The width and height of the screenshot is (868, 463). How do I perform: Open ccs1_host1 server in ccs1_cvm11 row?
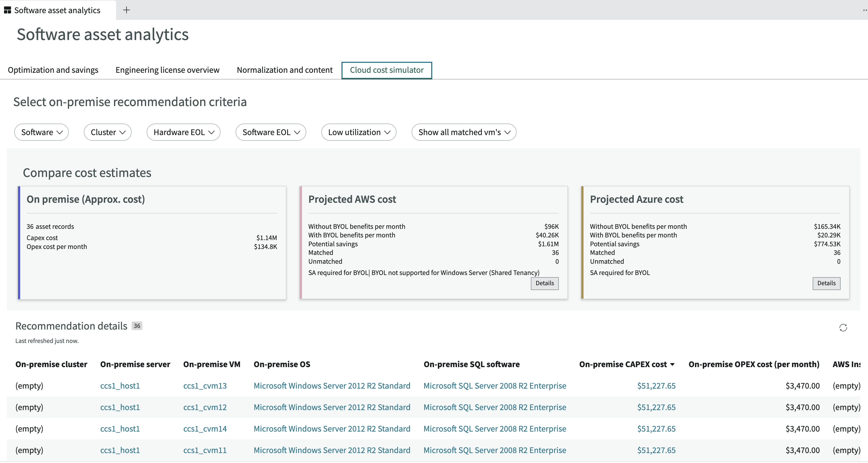(120, 450)
